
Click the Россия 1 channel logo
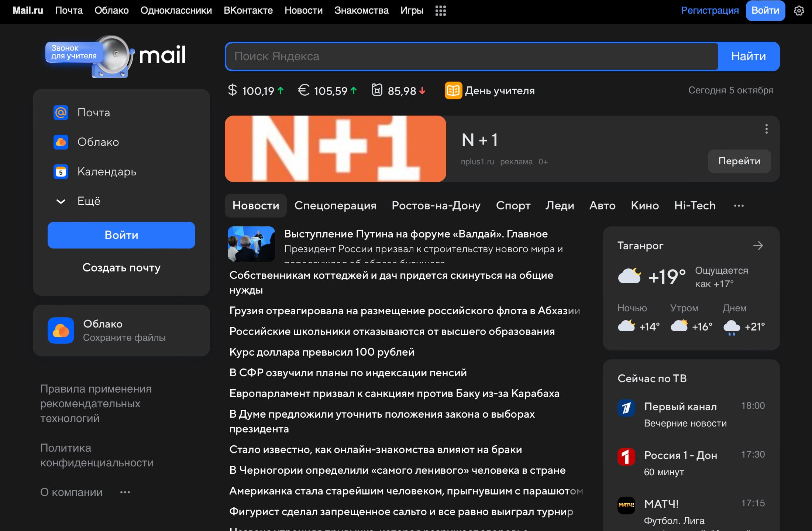[626, 457]
